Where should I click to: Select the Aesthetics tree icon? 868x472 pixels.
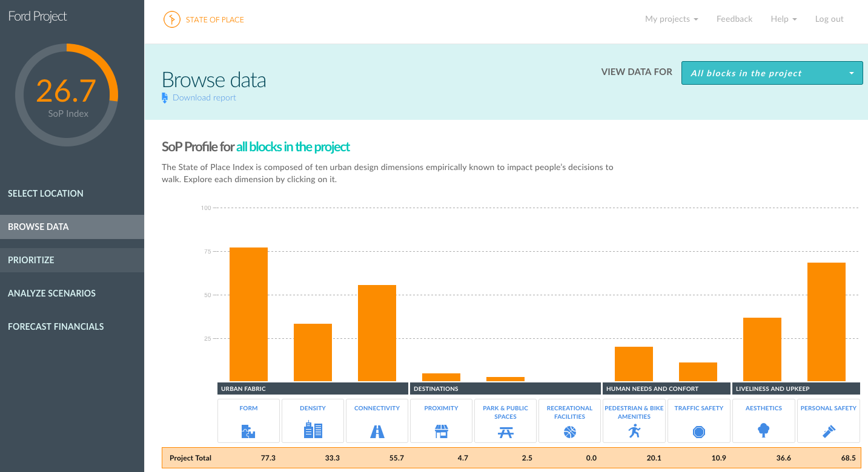[x=764, y=431]
